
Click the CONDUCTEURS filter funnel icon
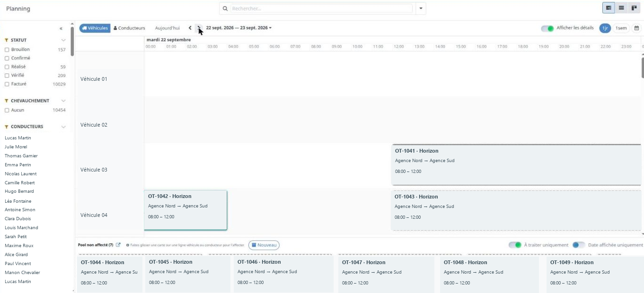click(7, 127)
